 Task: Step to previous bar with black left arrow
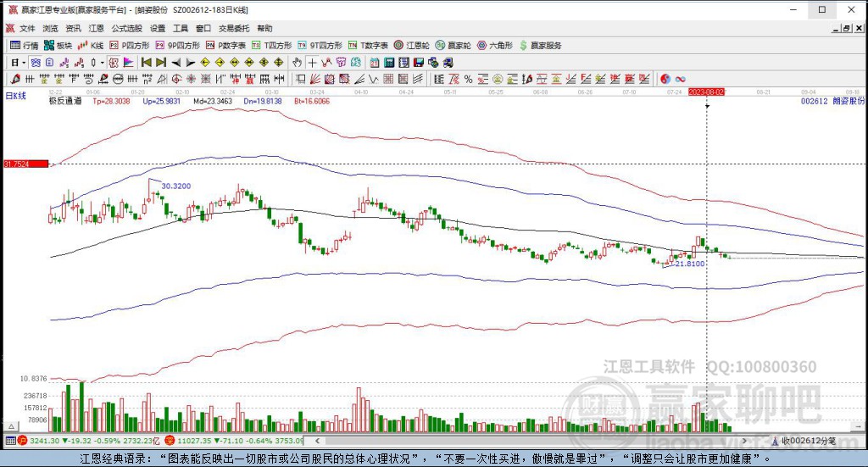point(176,63)
